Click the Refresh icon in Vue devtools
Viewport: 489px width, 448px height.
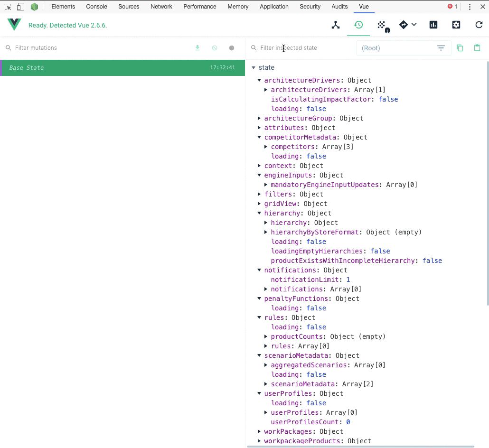479,25
